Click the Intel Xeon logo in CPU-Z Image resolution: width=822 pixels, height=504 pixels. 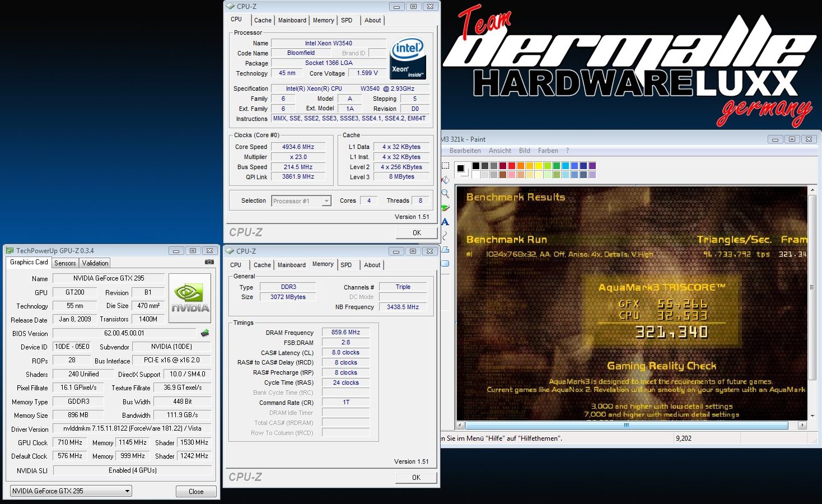(x=408, y=58)
